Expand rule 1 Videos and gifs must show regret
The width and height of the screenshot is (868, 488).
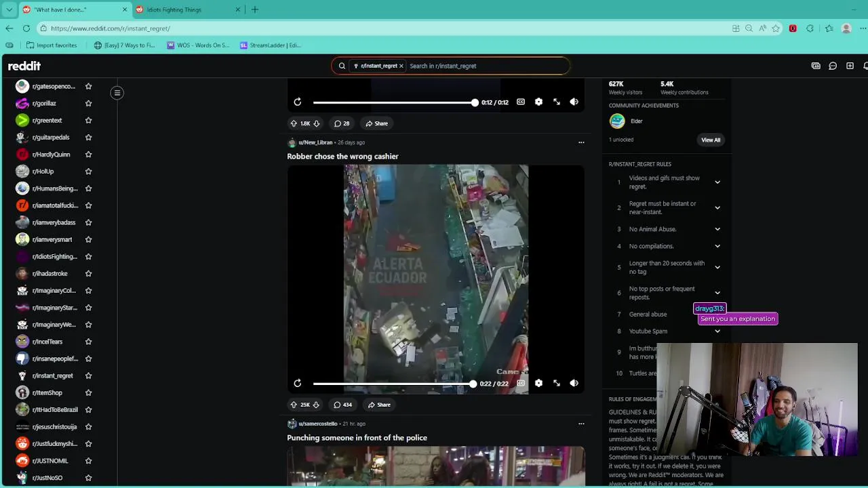click(717, 182)
